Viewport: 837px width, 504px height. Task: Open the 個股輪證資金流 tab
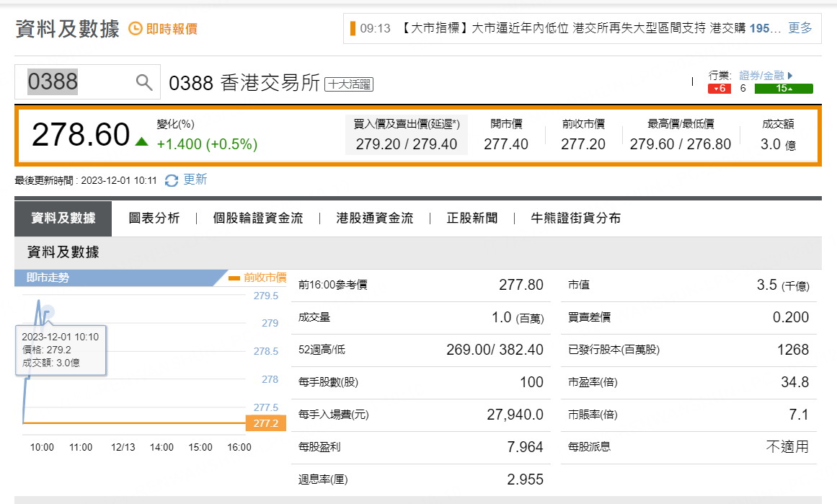258,218
